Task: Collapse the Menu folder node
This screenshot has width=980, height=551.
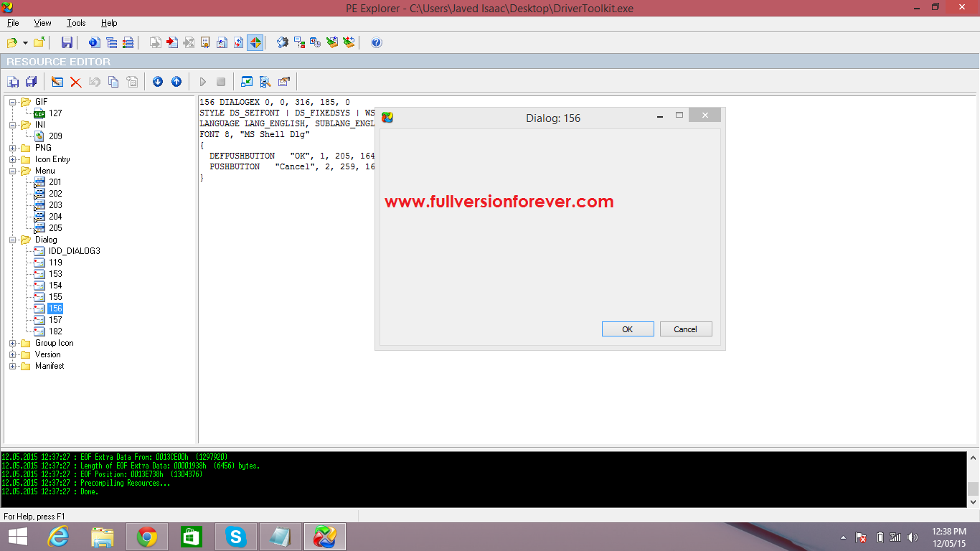Action: 13,171
